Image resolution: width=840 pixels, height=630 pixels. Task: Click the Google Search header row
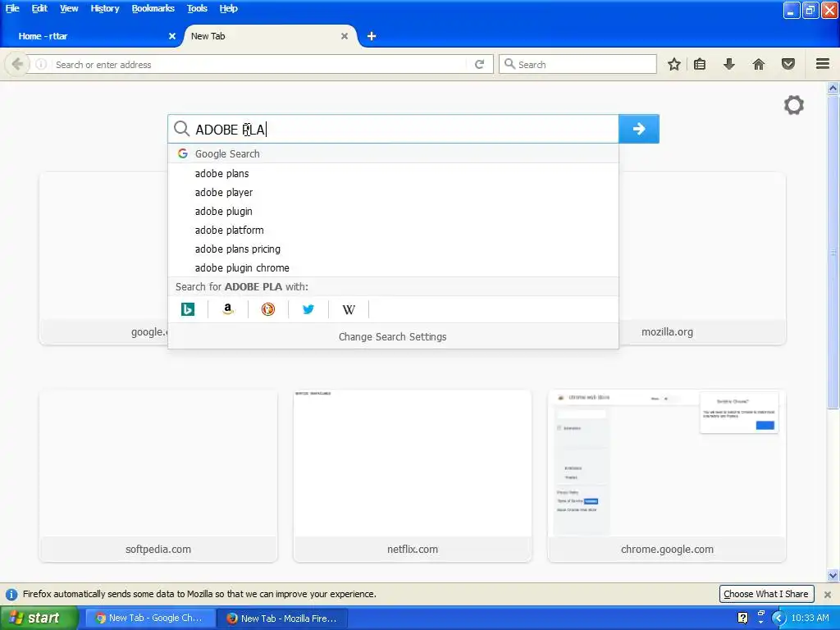click(393, 153)
